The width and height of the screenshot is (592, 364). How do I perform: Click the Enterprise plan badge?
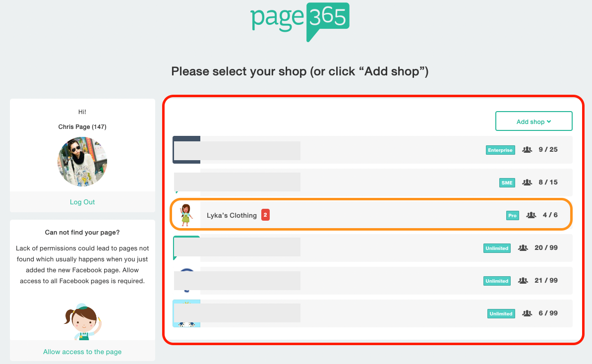tap(500, 150)
